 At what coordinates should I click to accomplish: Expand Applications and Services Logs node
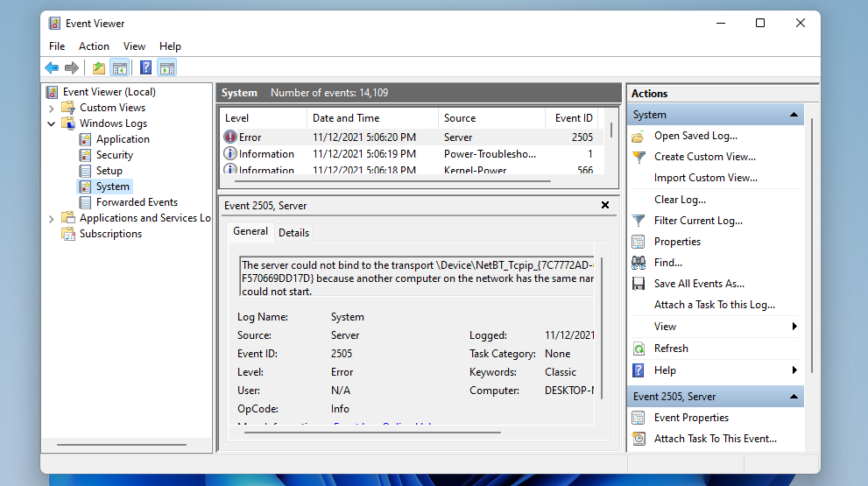52,219
